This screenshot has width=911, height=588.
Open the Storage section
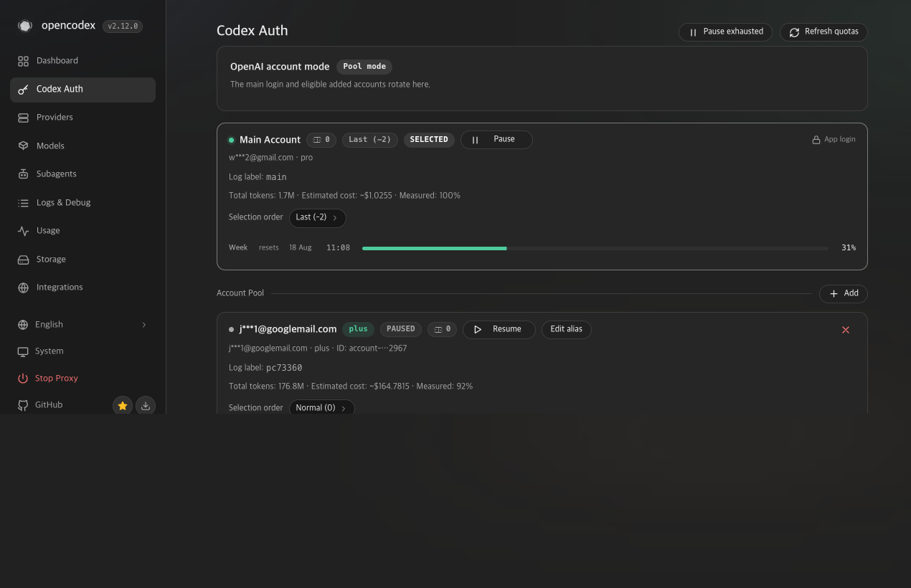82,260
